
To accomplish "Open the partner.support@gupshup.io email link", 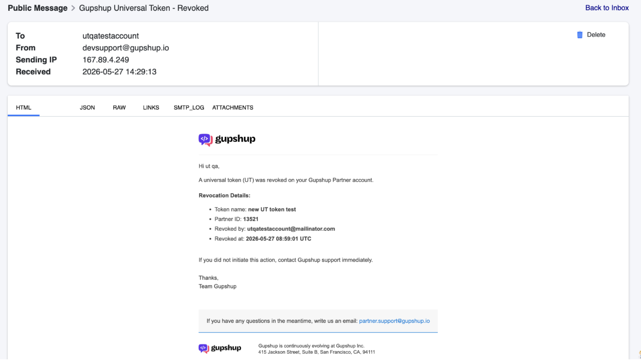I will pos(394,321).
